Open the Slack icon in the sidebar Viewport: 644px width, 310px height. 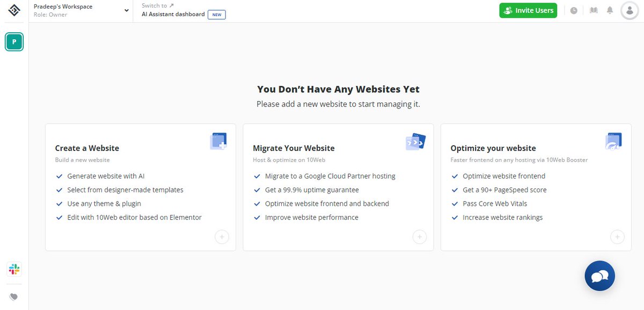point(14,269)
